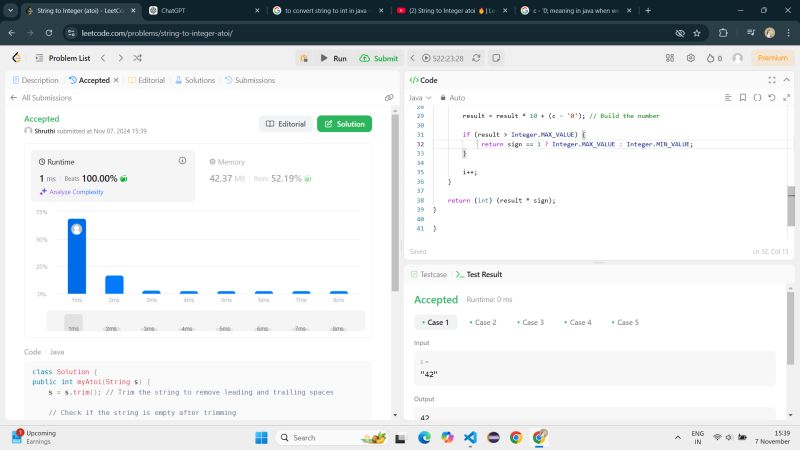Open the layout grid icon
The height and width of the screenshot is (450, 800).
tap(670, 58)
